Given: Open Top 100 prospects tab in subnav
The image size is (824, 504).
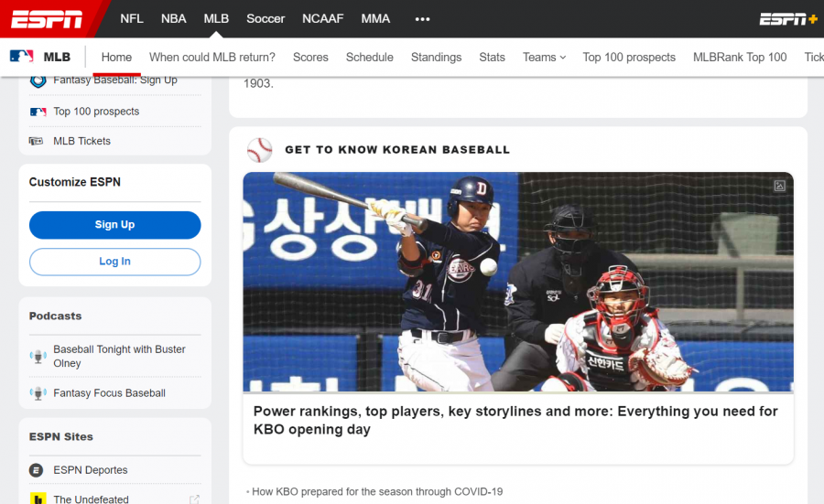Looking at the screenshot, I should coord(629,58).
